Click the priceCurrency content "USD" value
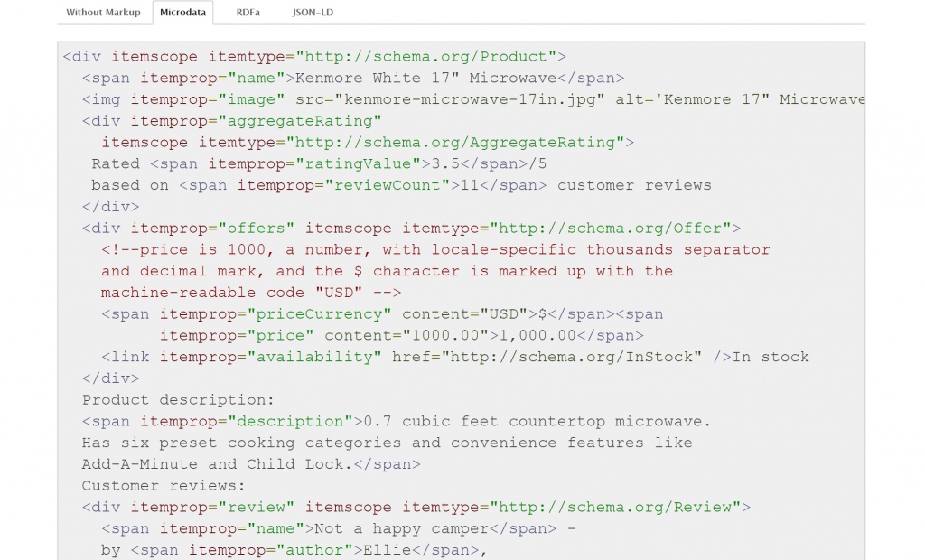 [505, 314]
